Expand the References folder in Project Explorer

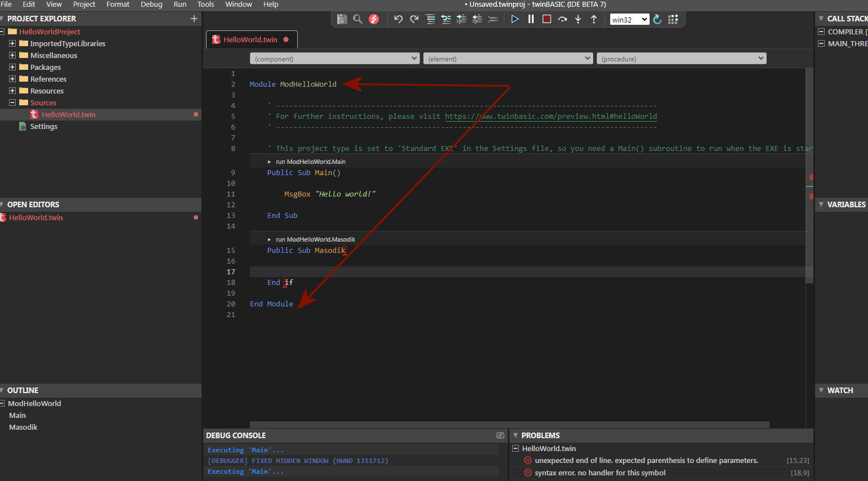click(x=12, y=79)
